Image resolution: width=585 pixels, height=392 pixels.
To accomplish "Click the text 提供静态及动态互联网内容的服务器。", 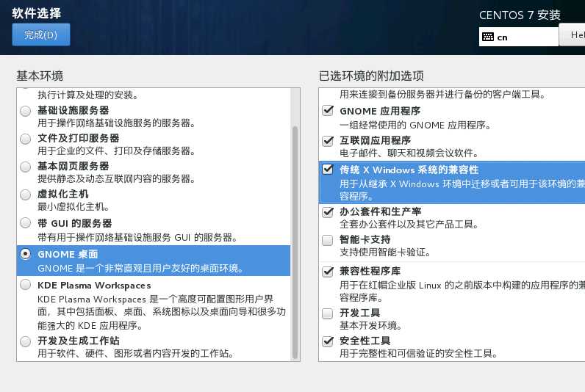I will [116, 179].
